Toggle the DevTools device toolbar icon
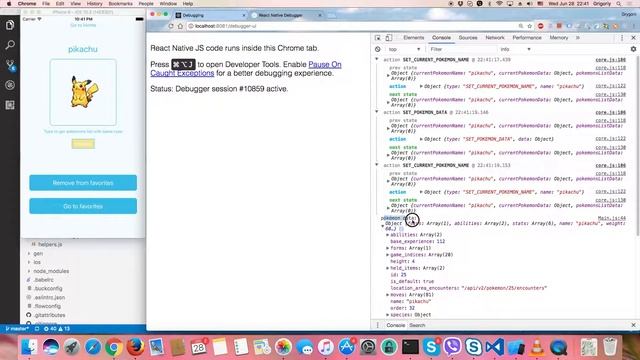Screen dimensions: 640x360 coord(389,38)
